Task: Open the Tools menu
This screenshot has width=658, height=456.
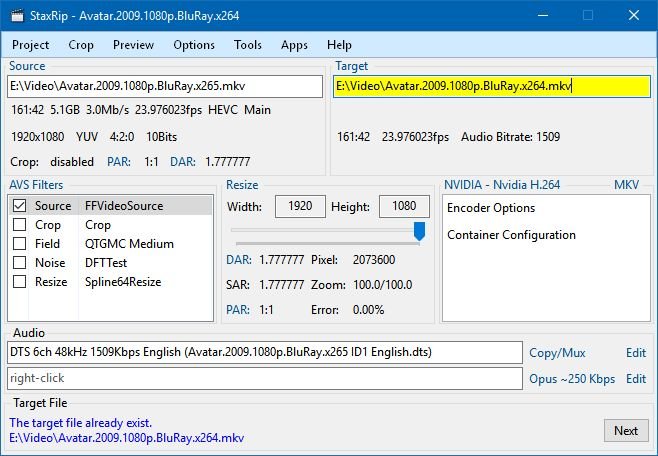Action: pyautogui.click(x=248, y=45)
